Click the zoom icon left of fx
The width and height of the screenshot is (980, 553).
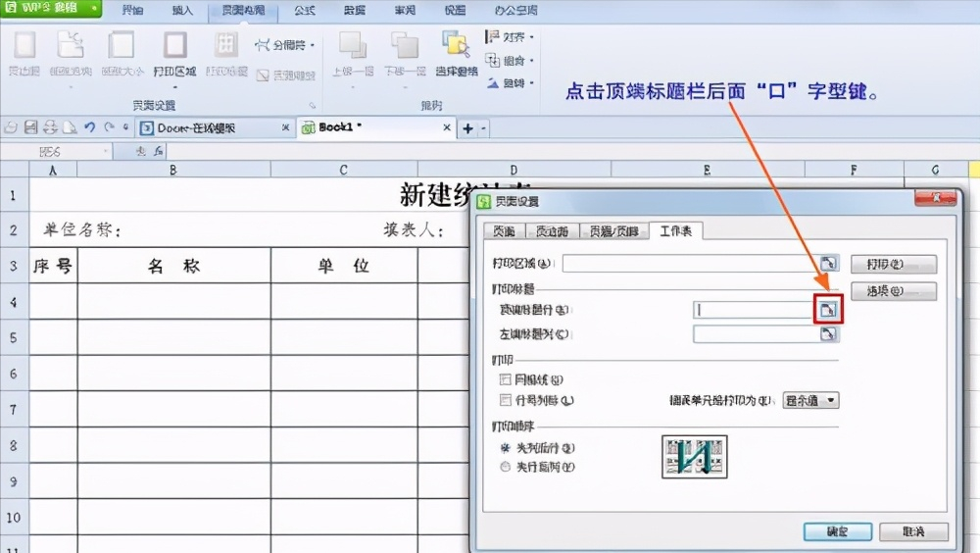pos(140,151)
